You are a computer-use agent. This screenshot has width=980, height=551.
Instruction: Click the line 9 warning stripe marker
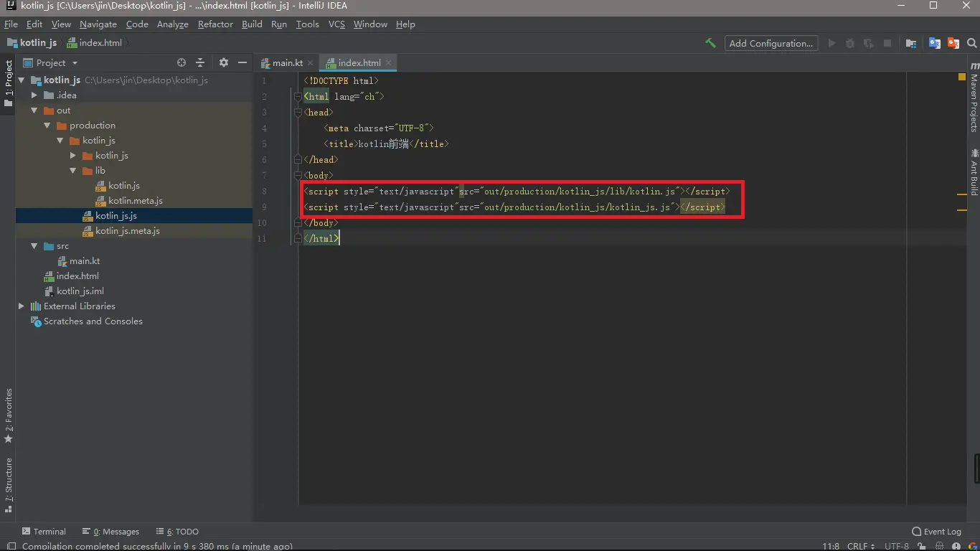point(962,210)
